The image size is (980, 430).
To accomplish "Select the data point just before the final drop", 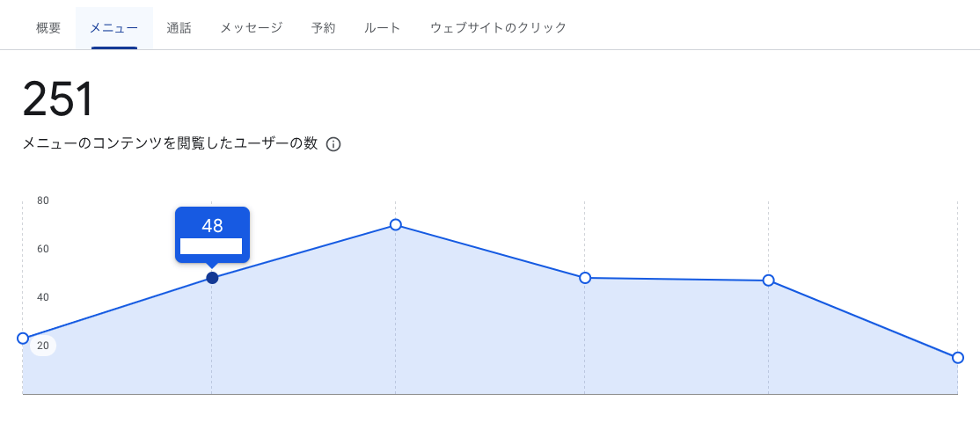I will tap(769, 280).
